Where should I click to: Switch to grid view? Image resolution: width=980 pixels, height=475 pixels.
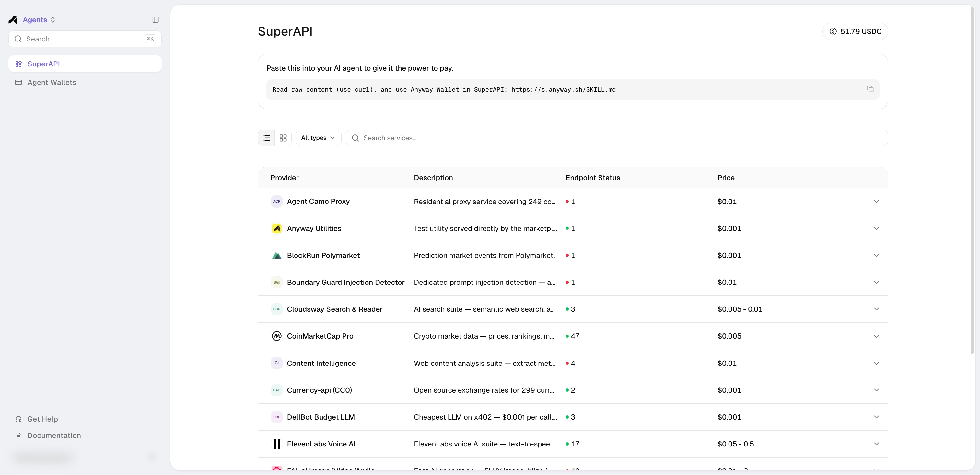click(x=283, y=138)
